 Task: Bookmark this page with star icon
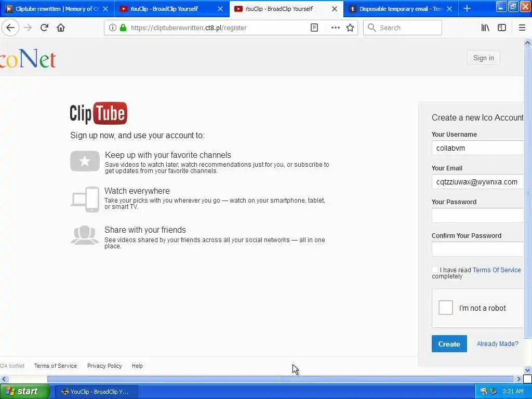tap(350, 28)
